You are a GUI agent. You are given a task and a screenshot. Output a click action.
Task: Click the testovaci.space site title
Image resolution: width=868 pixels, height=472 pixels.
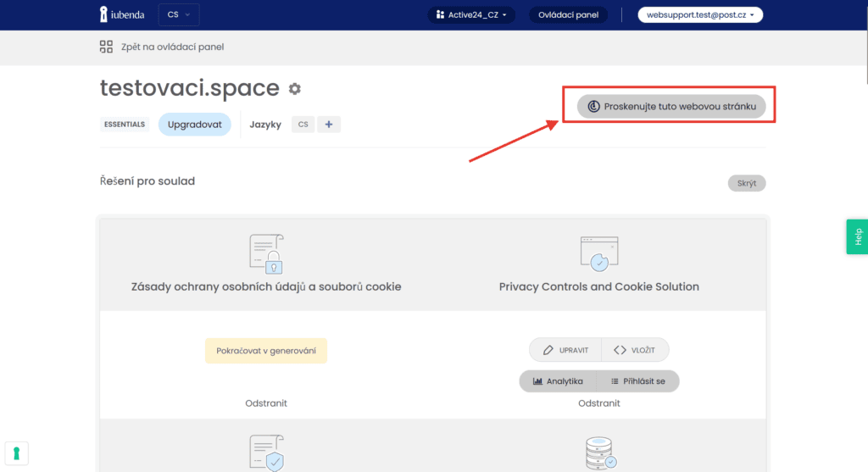(x=190, y=88)
